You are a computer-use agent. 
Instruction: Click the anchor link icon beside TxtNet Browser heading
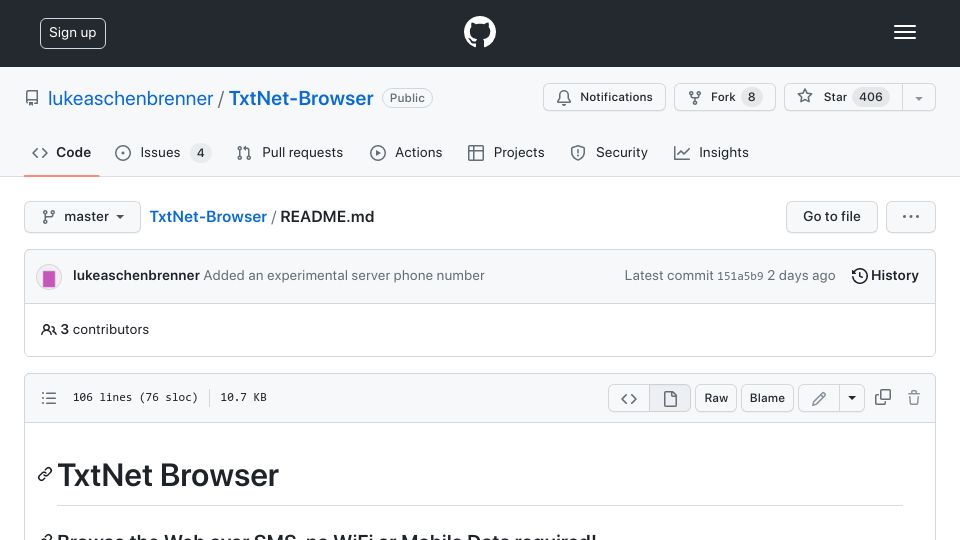point(45,474)
